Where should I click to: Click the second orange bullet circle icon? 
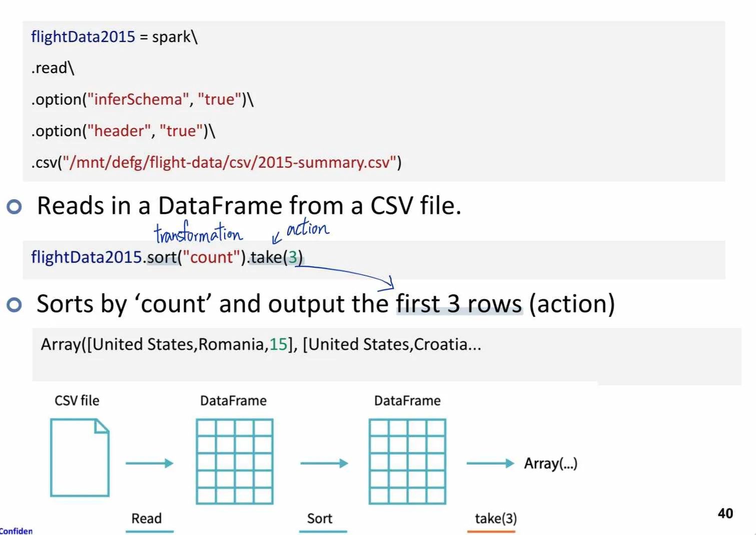[15, 303]
